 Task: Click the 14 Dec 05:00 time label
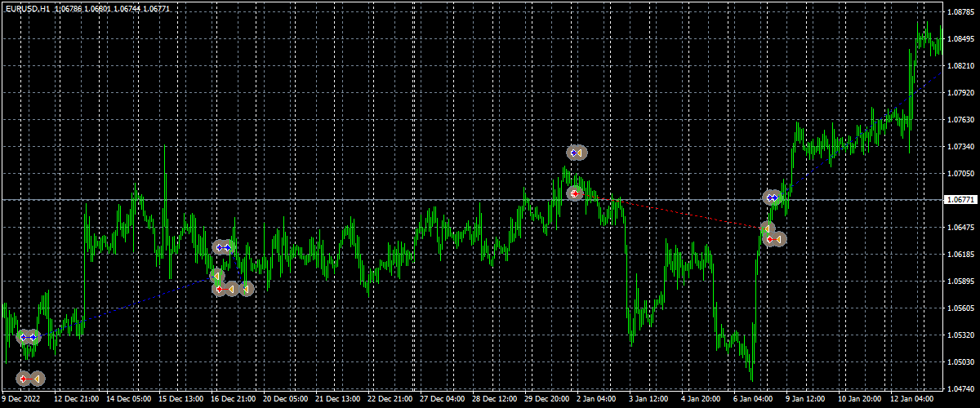click(129, 400)
